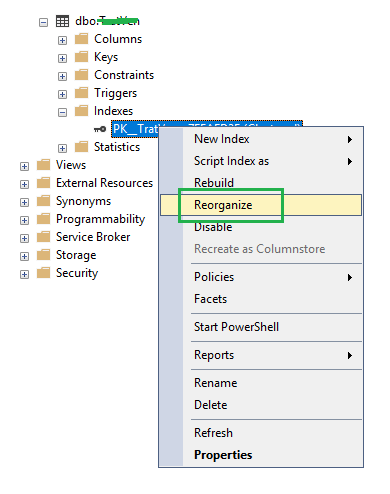Click the Synonyms folder icon
390x494 pixels.
tap(43, 201)
